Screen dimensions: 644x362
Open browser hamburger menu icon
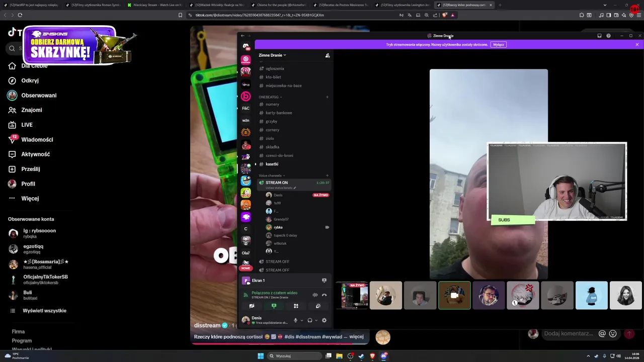(x=639, y=15)
